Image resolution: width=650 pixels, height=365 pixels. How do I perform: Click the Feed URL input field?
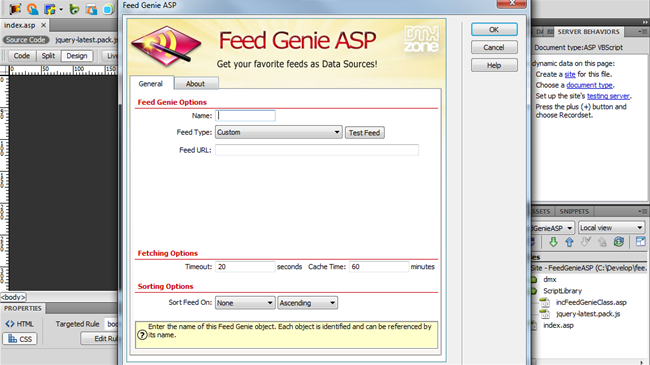[x=317, y=150]
